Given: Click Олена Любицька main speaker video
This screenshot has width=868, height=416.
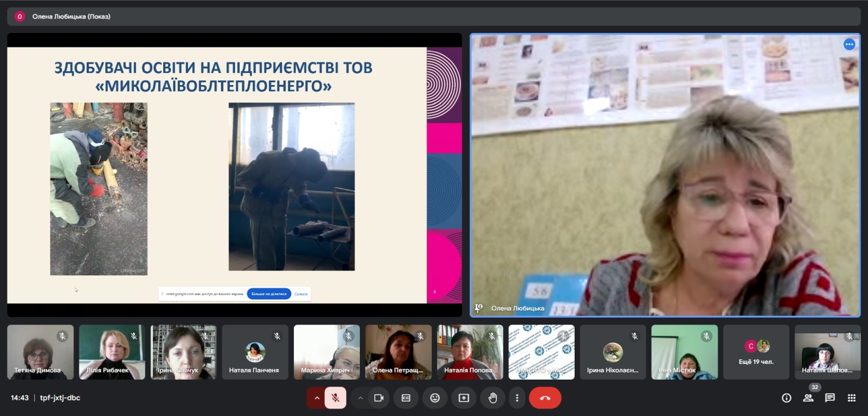Looking at the screenshot, I should click(665, 175).
